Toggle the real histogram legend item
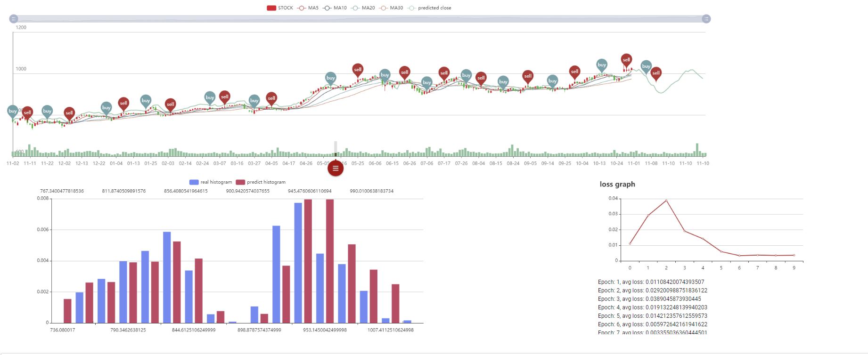The image size is (868, 355). [x=211, y=182]
